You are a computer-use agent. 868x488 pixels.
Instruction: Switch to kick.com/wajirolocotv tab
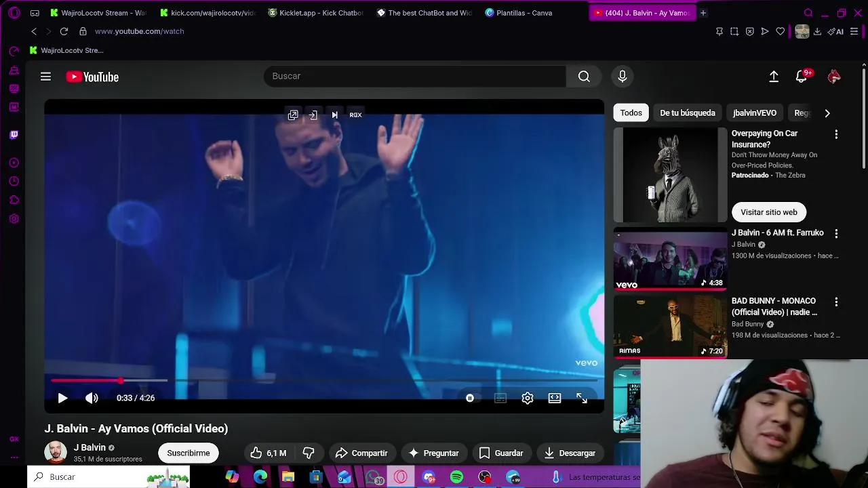click(x=208, y=13)
